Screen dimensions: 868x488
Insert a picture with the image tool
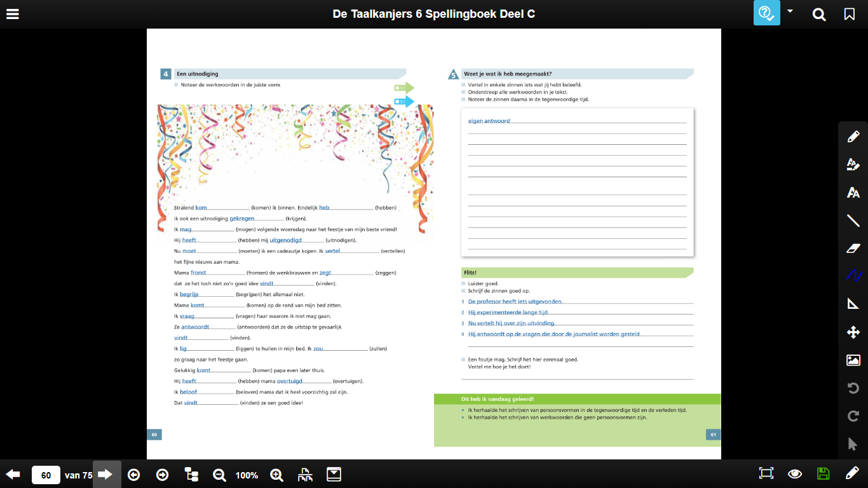(x=853, y=360)
